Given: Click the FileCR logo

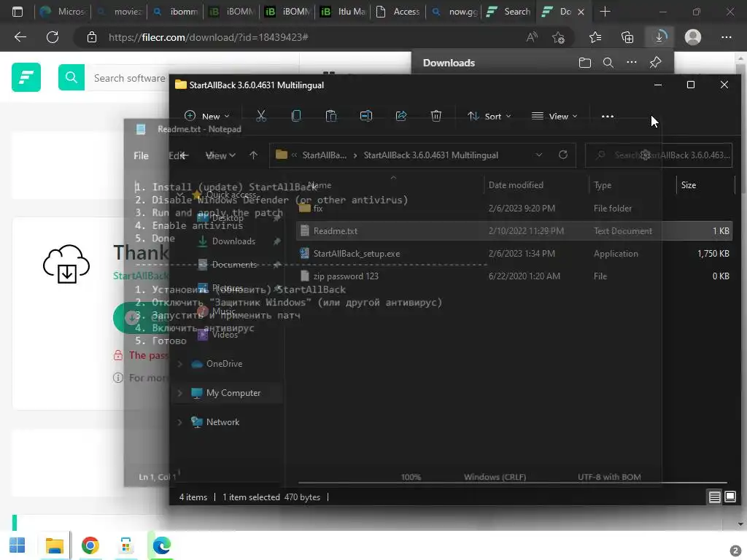Looking at the screenshot, I should click(26, 77).
